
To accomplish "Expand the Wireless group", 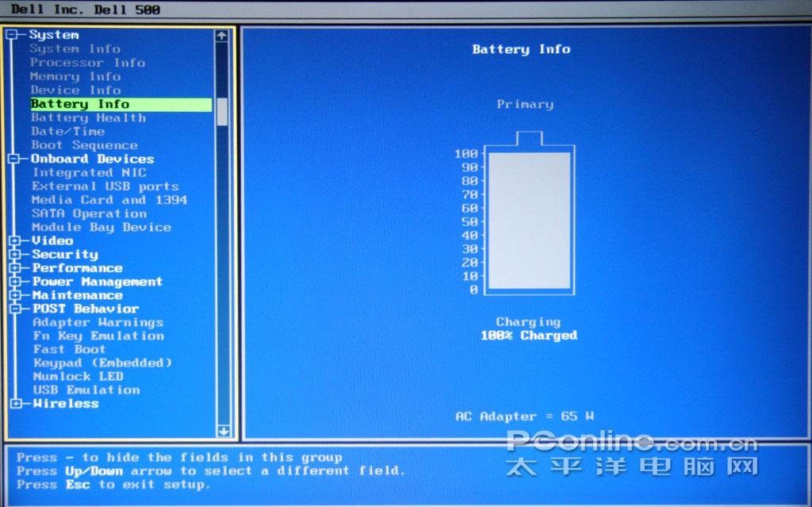I will click(x=15, y=404).
